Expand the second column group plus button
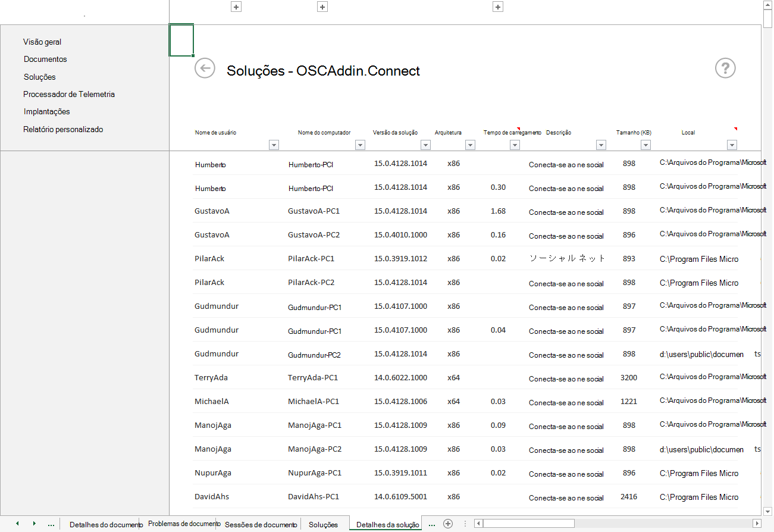This screenshot has width=774, height=532. [322, 7]
